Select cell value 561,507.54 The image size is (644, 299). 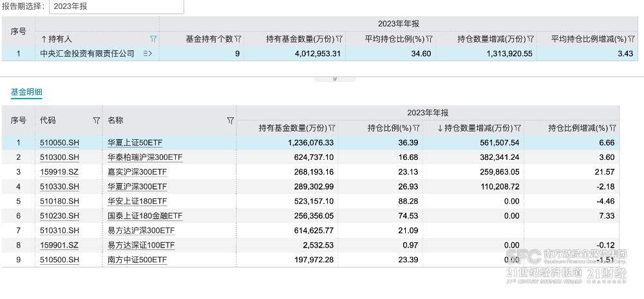point(498,143)
